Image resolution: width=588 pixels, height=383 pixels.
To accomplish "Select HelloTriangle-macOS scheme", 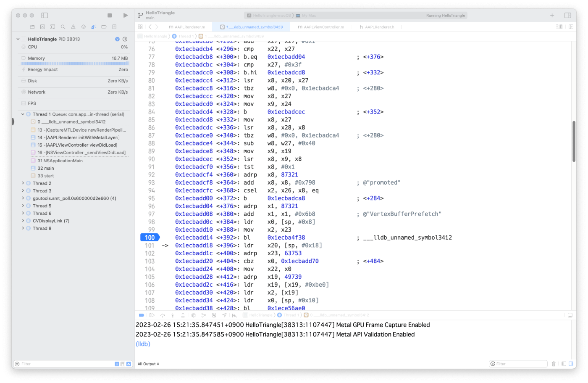I will pos(269,16).
